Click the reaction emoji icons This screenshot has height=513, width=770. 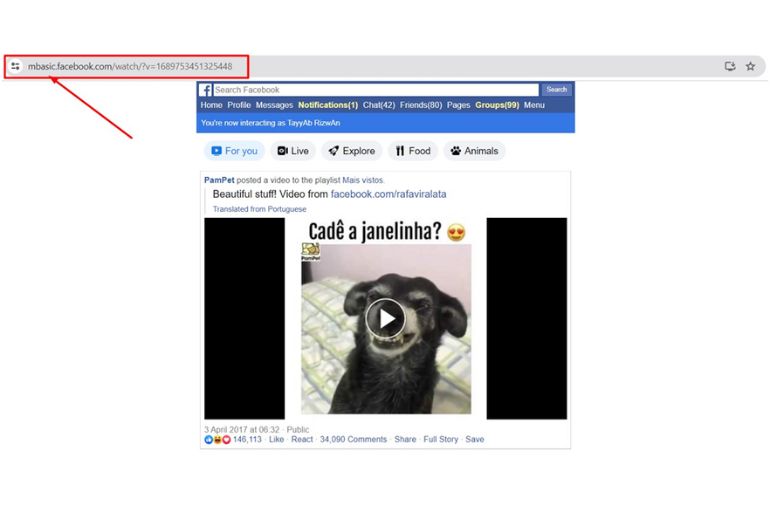[217, 439]
